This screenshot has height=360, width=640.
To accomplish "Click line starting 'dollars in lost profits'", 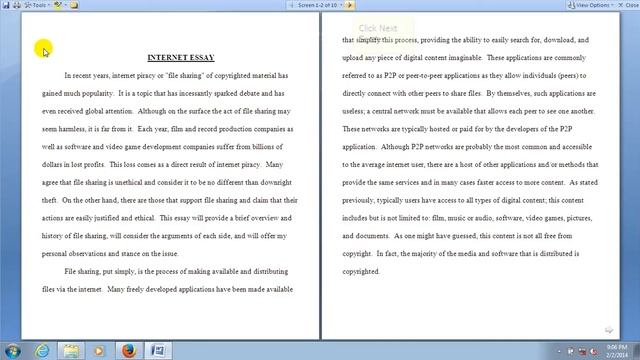I will [162, 164].
